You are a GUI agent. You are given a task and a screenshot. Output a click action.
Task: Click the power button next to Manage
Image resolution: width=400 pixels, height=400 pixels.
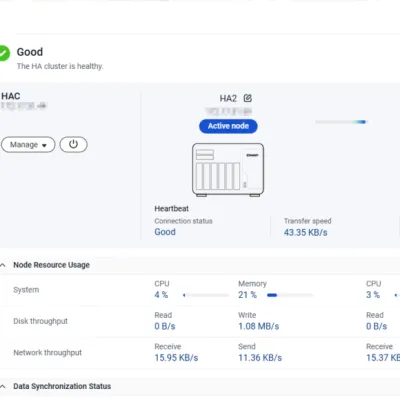[73, 145]
